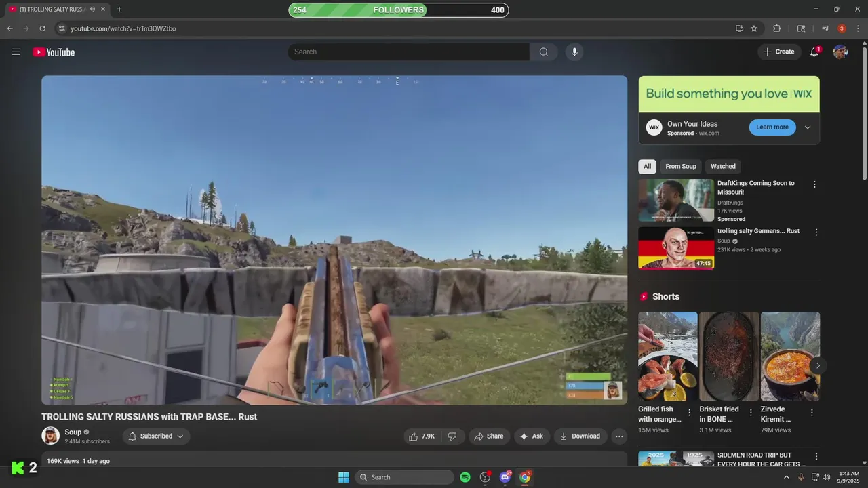
Task: Click Learn more on Wix ad
Action: 772,127
